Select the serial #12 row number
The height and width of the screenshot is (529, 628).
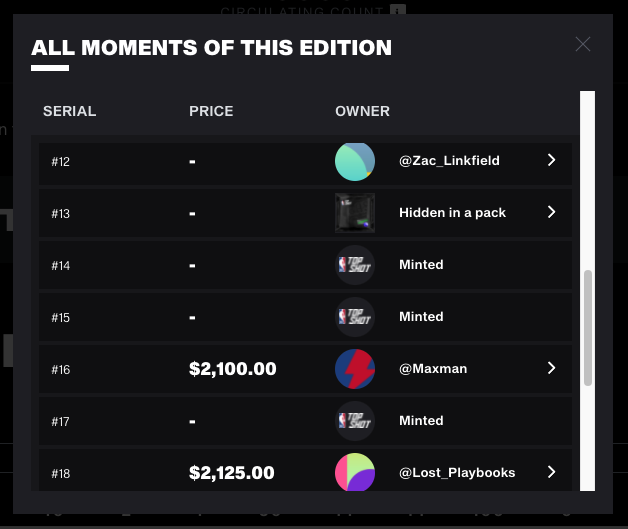coord(60,162)
